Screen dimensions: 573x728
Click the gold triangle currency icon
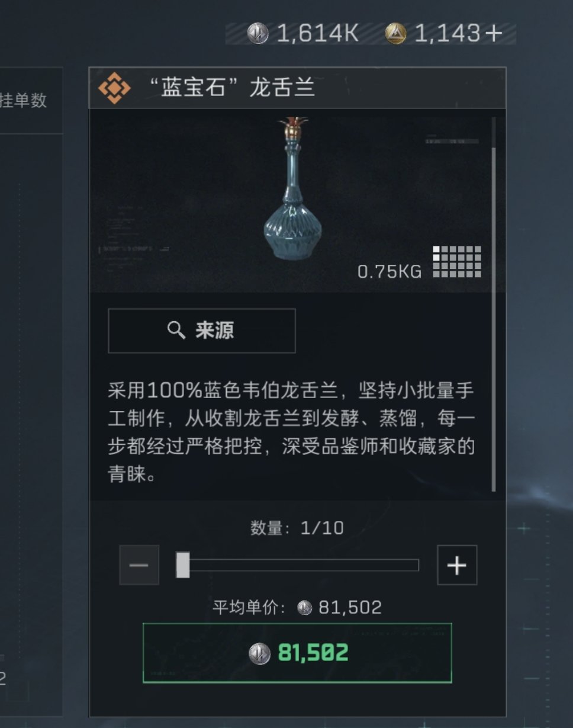pos(396,34)
